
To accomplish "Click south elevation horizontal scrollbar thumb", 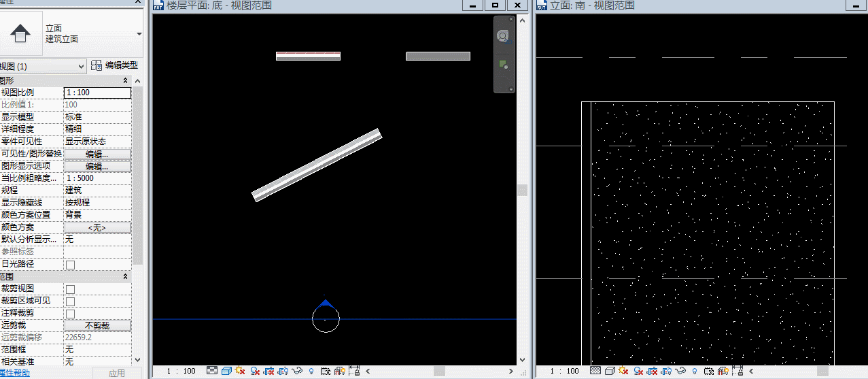I will click(x=822, y=371).
